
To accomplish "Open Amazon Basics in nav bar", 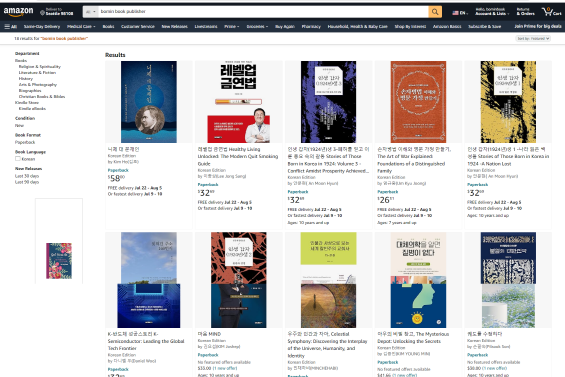I will 447,26.
